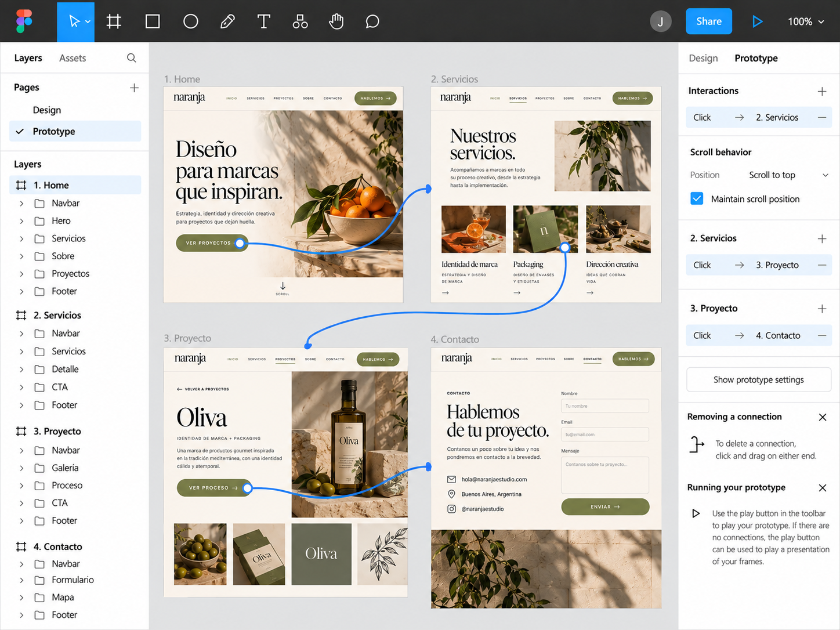Search layers with the magnifier icon
The image size is (840, 630).
132,57
